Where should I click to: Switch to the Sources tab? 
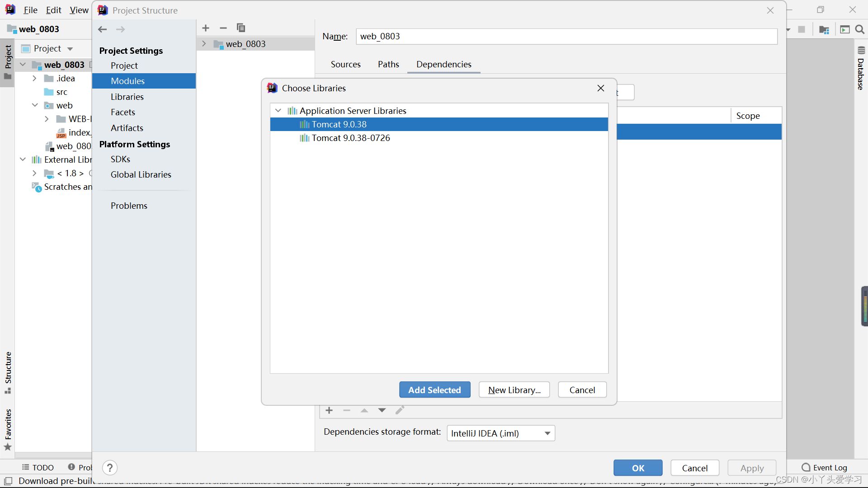[346, 64]
